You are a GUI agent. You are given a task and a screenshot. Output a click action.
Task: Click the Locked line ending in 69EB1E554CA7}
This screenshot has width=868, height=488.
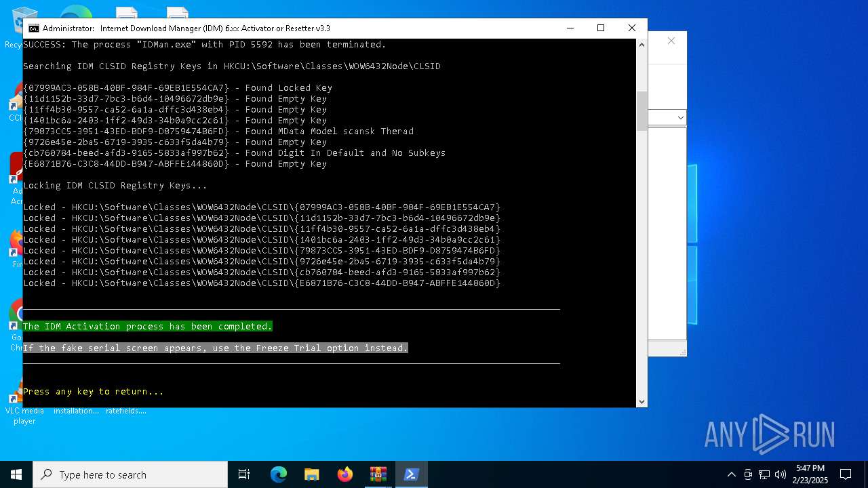[262, 207]
